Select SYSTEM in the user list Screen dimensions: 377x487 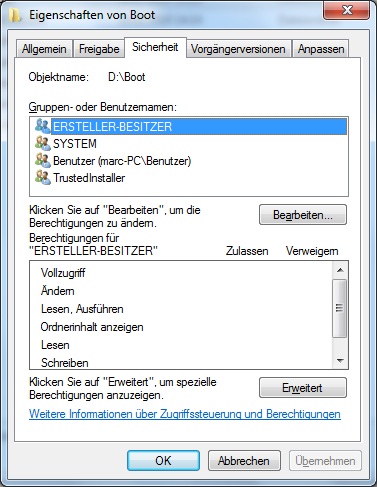(x=75, y=144)
